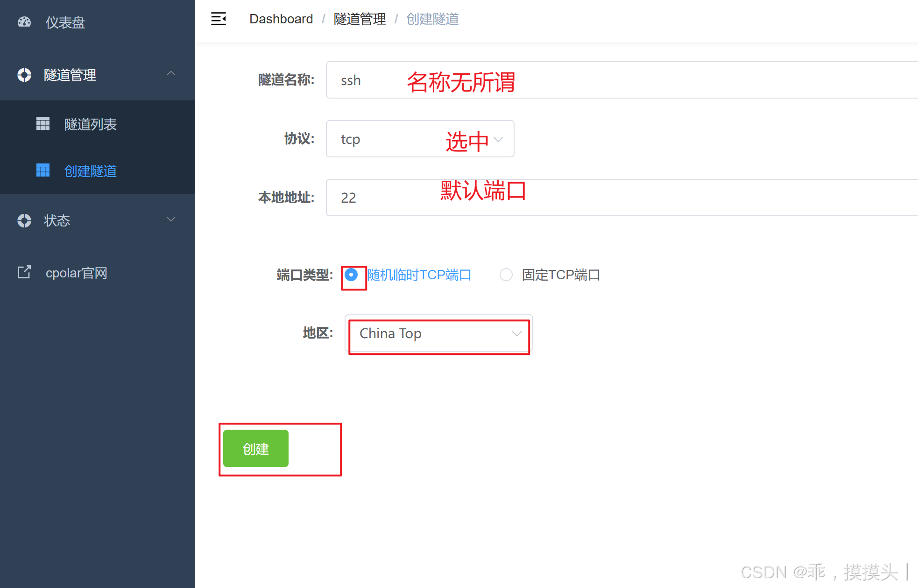
Task: Select the 固定TCP端口 radio button
Action: coord(506,275)
